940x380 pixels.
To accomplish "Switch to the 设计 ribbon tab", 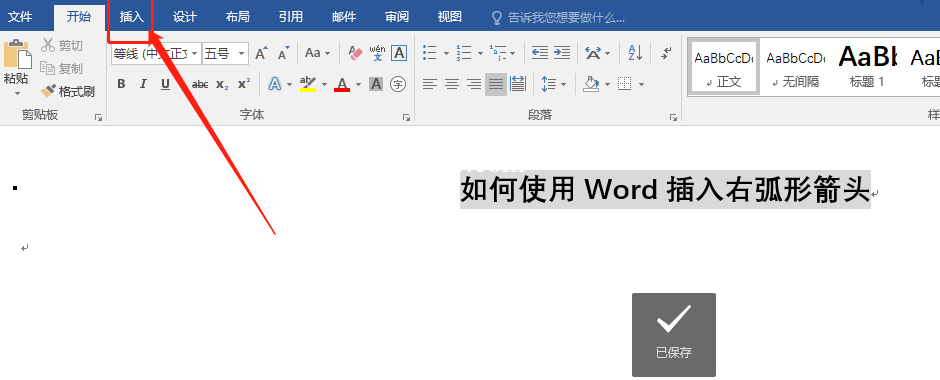I will click(184, 17).
